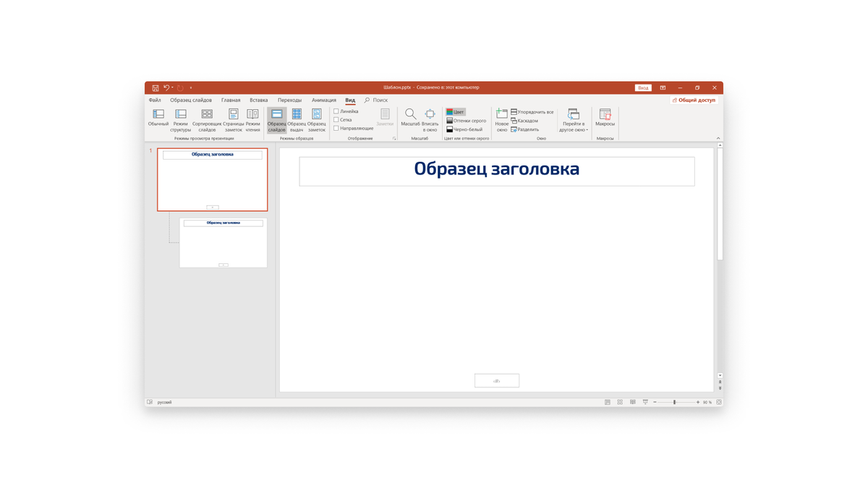The width and height of the screenshot is (868, 488).
Task: Click the zoom slider handle
Action: click(x=675, y=402)
